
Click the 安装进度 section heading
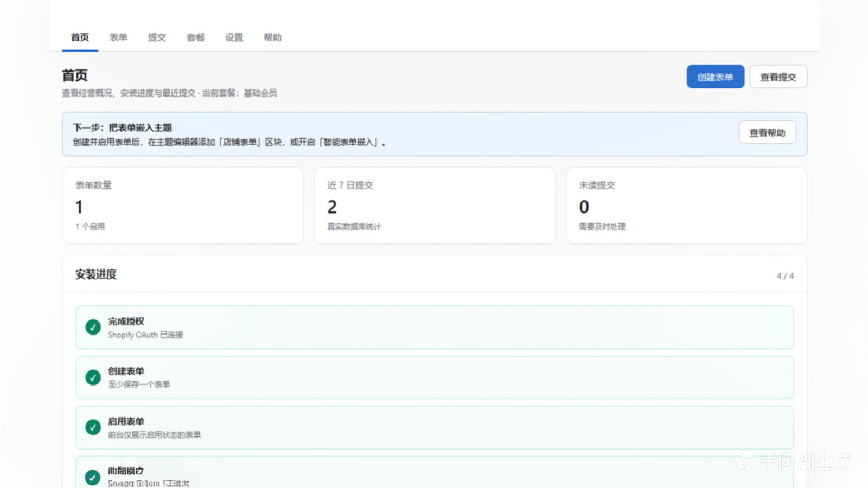pos(96,274)
